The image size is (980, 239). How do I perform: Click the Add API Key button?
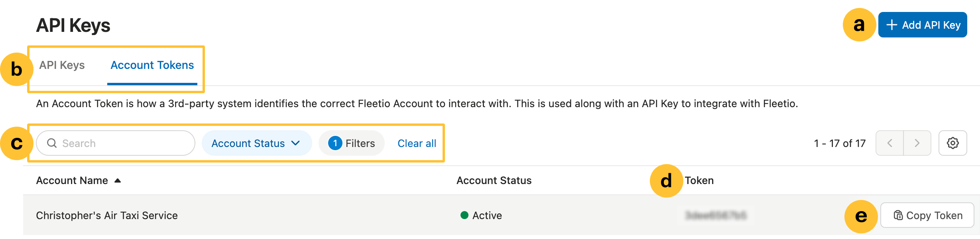coord(923,24)
